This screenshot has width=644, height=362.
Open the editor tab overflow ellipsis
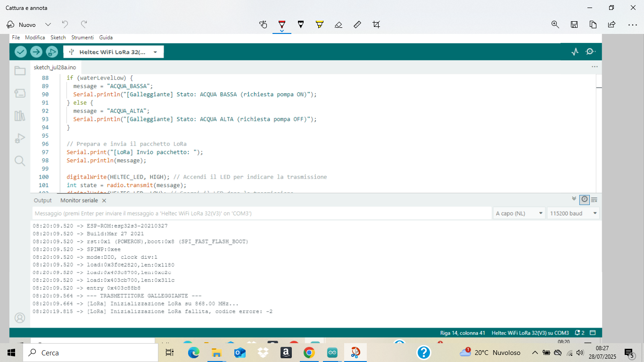click(594, 67)
